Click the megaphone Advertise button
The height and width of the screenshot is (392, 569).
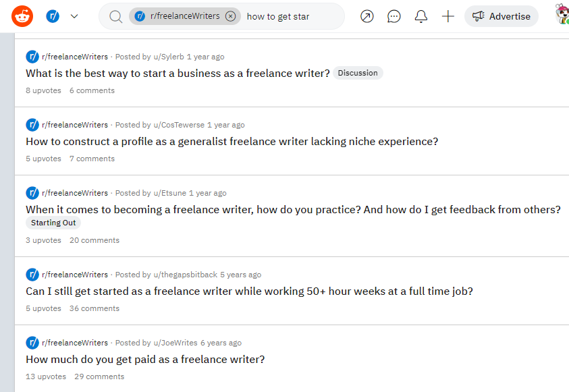pyautogui.click(x=501, y=16)
